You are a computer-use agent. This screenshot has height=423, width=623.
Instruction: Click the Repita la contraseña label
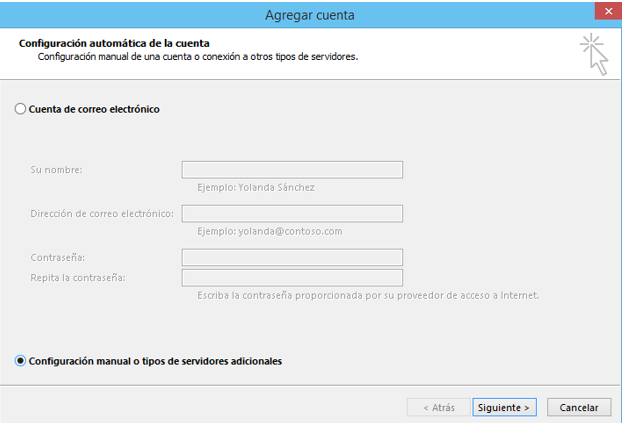[x=84, y=278]
